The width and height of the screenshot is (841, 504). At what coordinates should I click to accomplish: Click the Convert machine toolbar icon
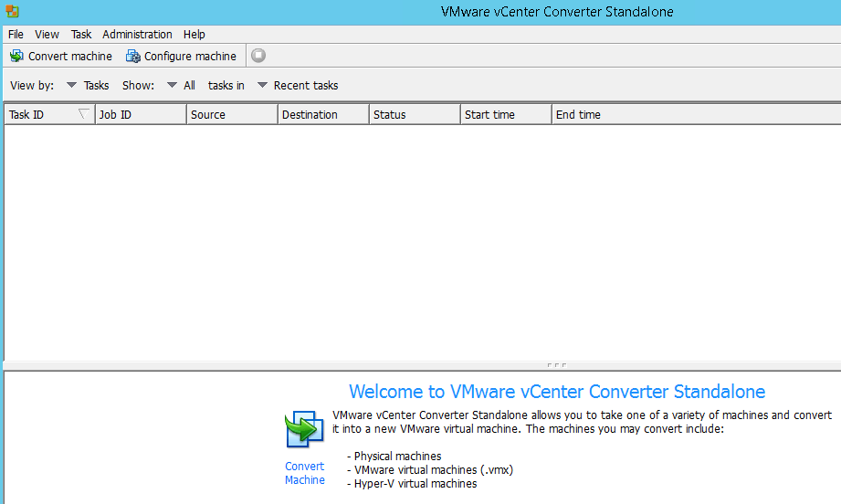tap(16, 56)
